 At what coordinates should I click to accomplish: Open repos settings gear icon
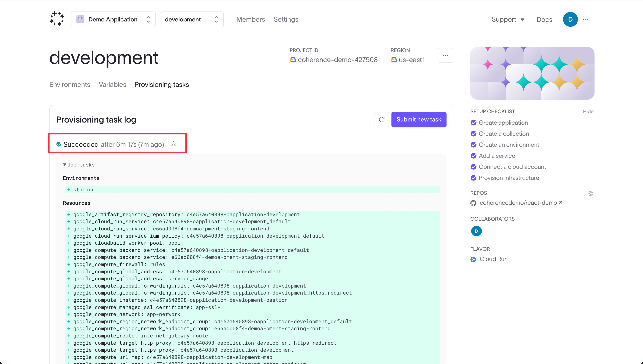[x=590, y=193]
